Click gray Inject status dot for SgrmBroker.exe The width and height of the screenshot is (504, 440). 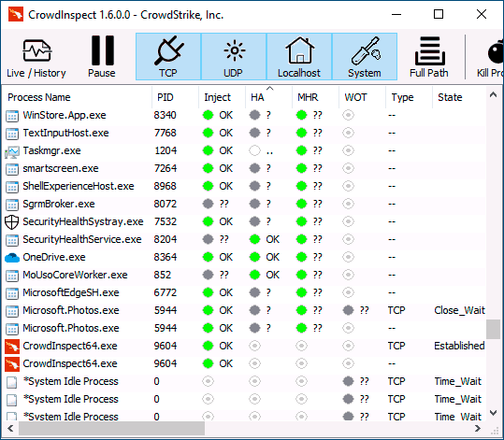[x=208, y=204]
